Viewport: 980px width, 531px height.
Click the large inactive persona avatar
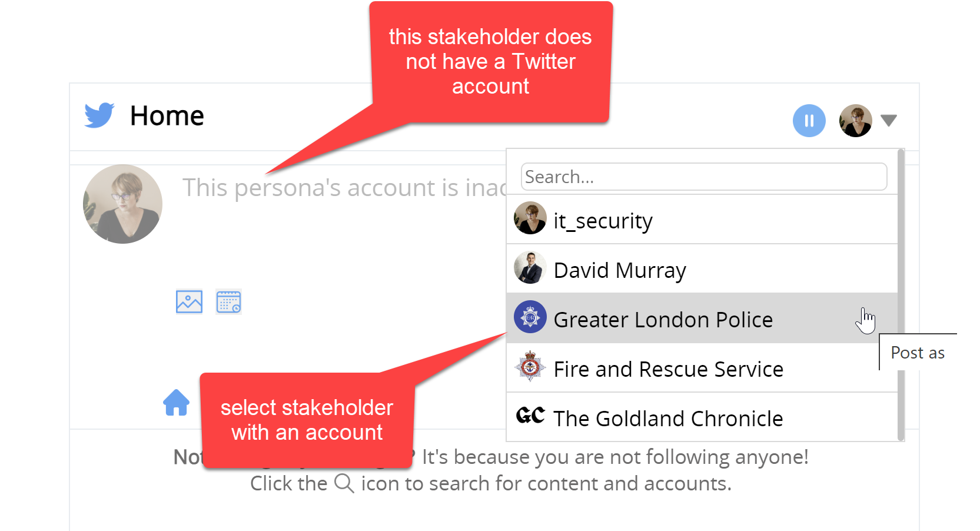click(x=122, y=204)
